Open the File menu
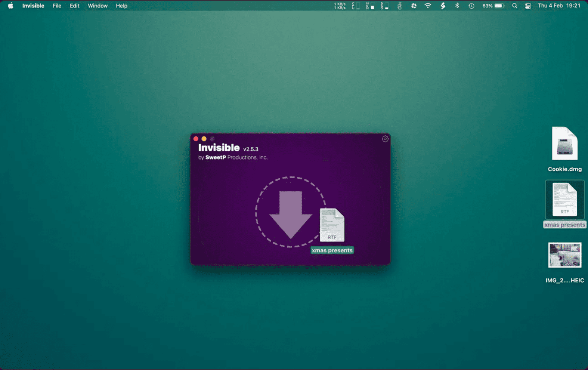 pyautogui.click(x=57, y=6)
